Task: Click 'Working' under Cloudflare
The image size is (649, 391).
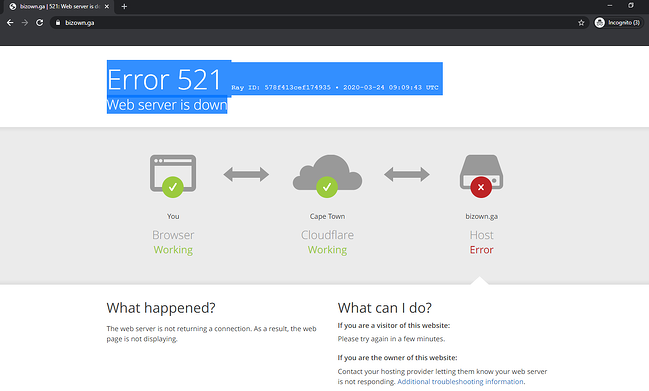Action: [327, 250]
